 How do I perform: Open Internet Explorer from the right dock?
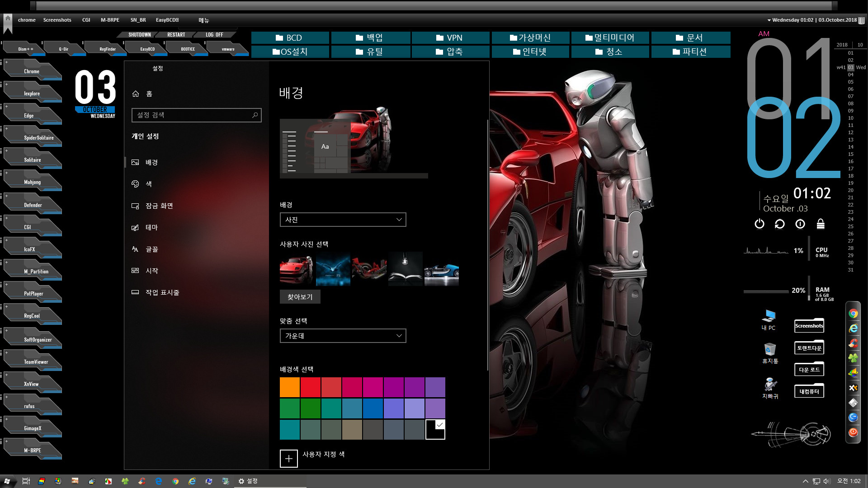click(x=853, y=328)
